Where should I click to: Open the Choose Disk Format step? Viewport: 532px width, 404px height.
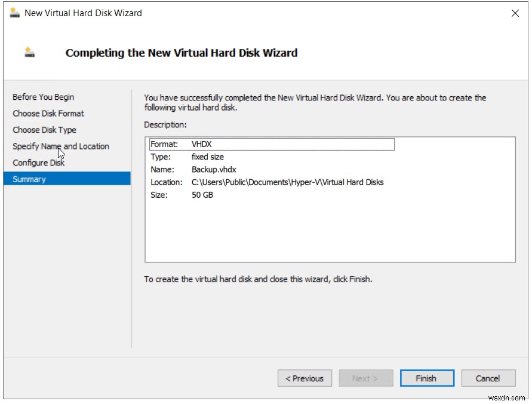click(x=48, y=113)
